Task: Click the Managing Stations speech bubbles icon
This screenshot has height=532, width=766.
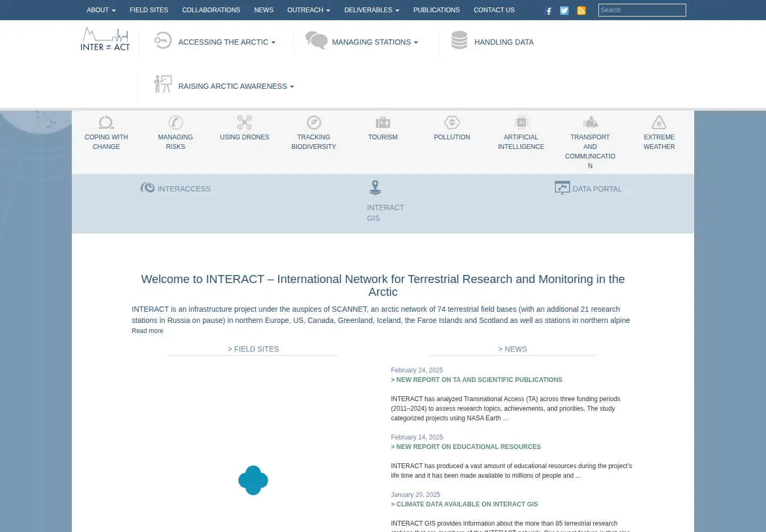Action: 317,40
